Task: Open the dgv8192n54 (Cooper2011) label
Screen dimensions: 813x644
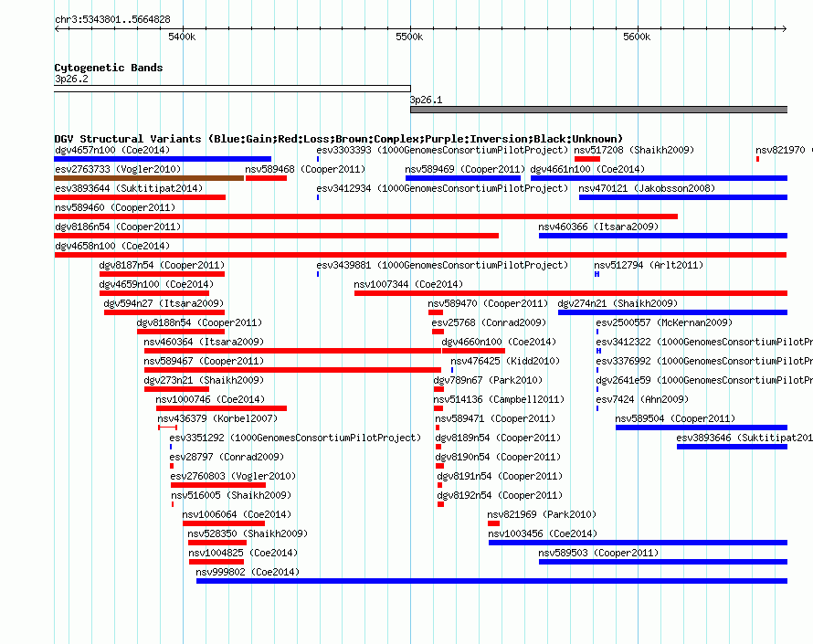Action: click(500, 496)
